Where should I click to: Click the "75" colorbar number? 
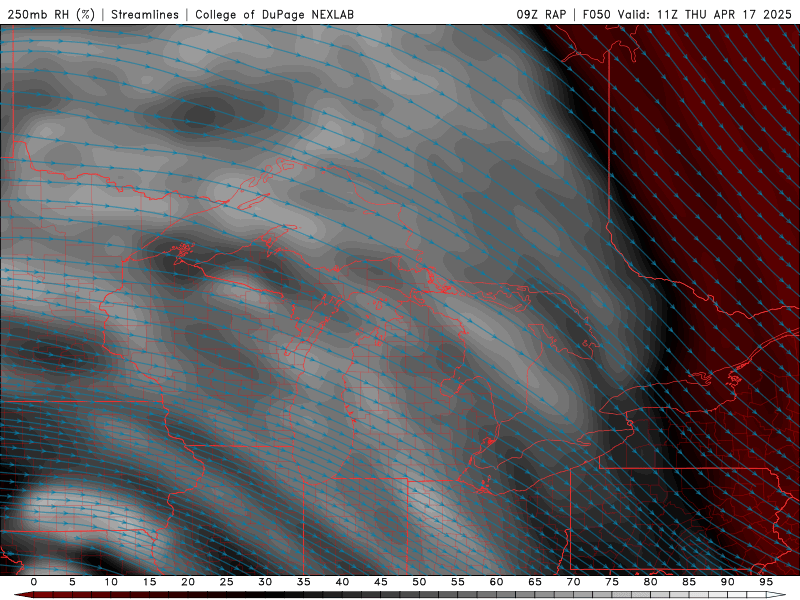point(612,582)
